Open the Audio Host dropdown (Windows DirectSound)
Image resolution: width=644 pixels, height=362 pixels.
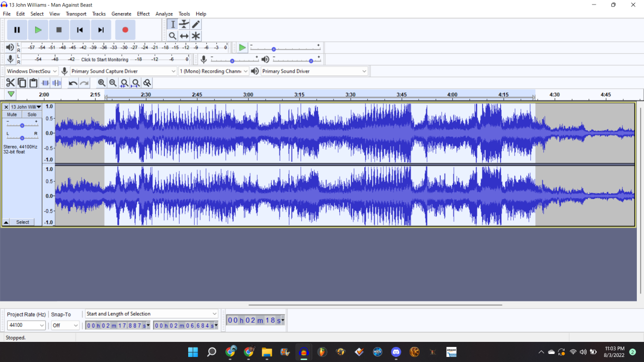[x=32, y=71]
